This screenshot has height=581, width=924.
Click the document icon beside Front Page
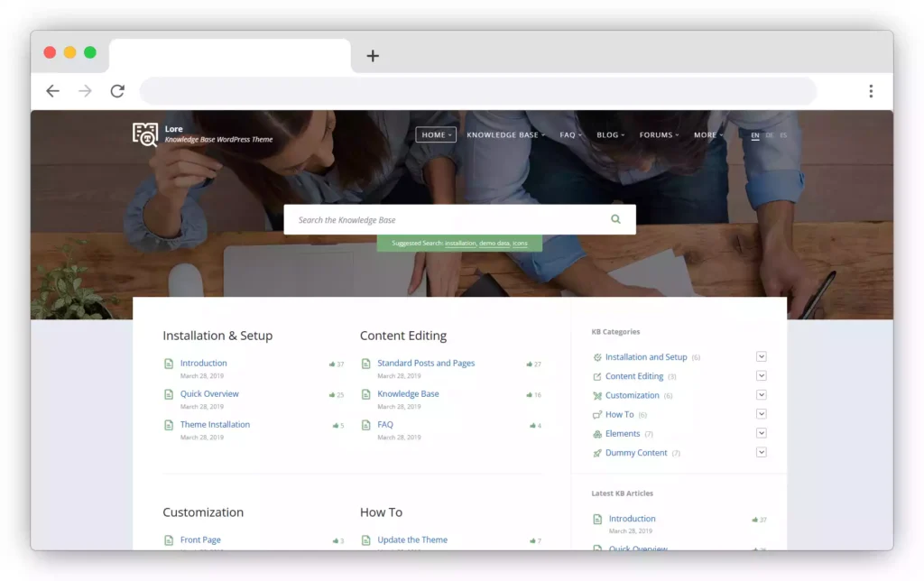(169, 540)
